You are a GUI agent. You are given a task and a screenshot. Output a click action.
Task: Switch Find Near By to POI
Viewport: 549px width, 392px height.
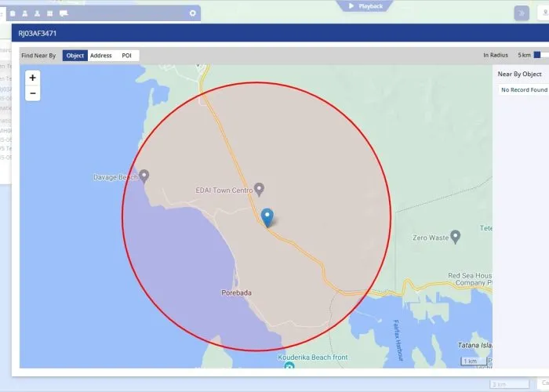pos(126,56)
